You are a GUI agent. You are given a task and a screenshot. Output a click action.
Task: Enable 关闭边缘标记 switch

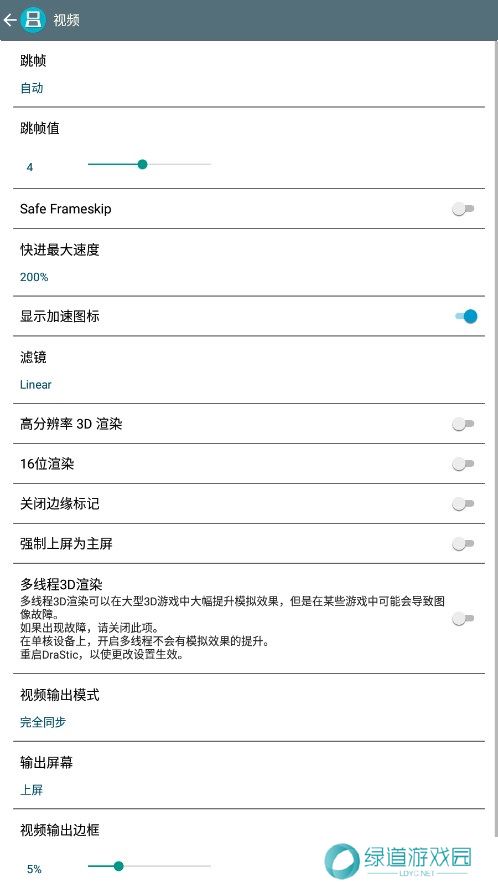463,504
